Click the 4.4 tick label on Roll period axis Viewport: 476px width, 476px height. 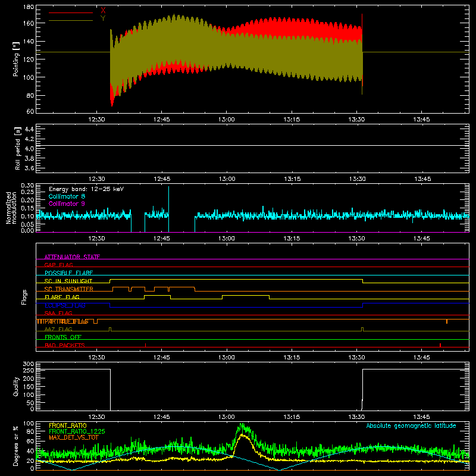coord(29,129)
